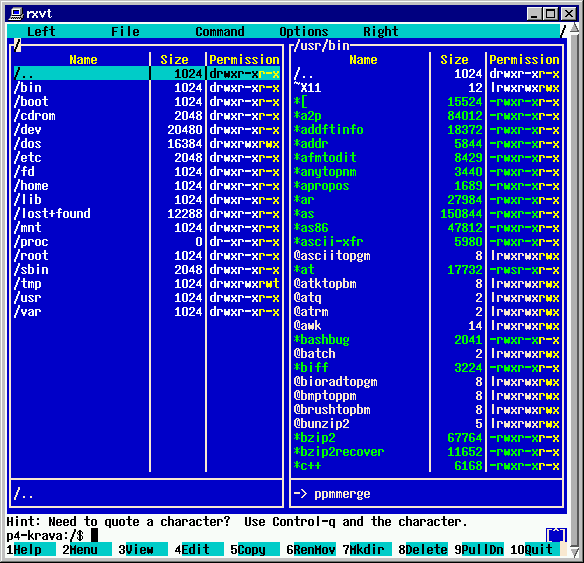The image size is (584, 563).
Task: Click the Size column header in left panel
Action: click(x=174, y=60)
